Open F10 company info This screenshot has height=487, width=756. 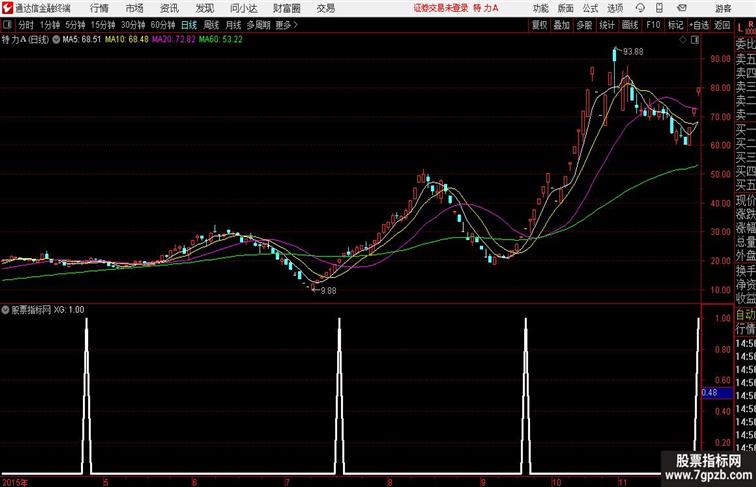[653, 25]
